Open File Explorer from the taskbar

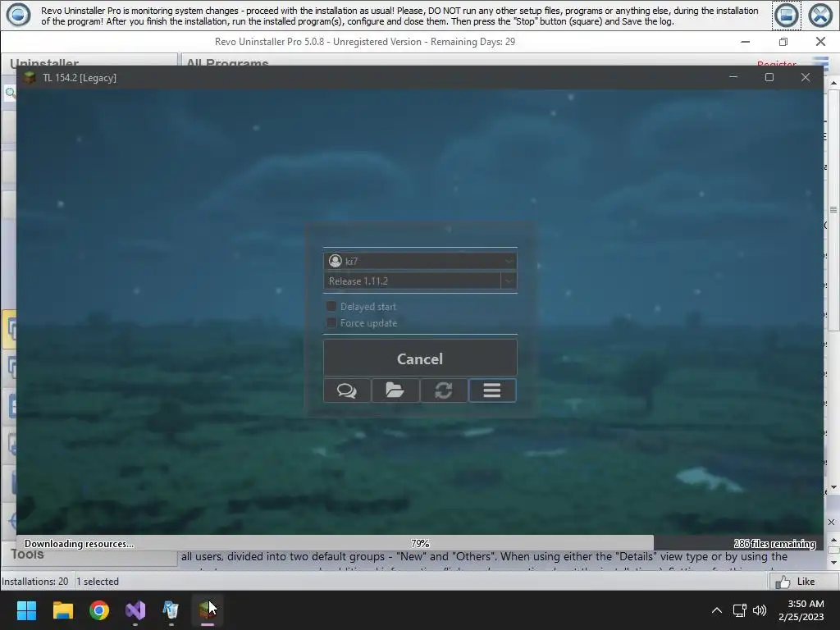[62, 610]
